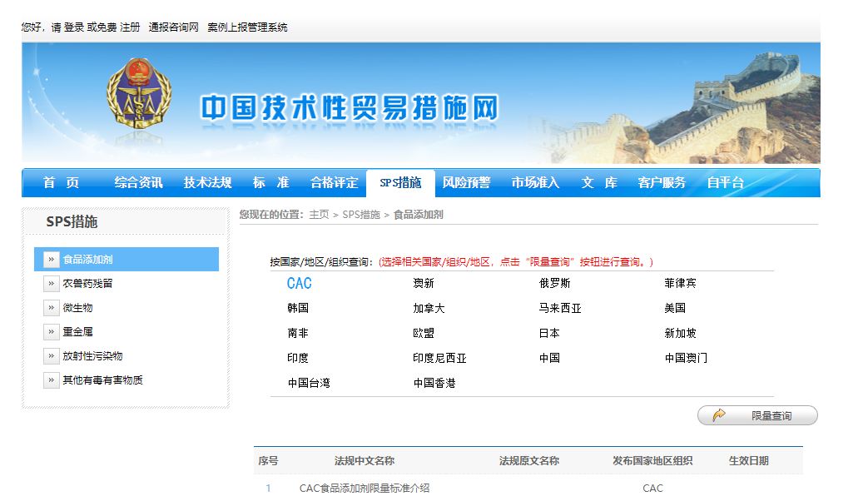Click the 限量查询 button
This screenshot has height=501, width=868.
pos(757,414)
